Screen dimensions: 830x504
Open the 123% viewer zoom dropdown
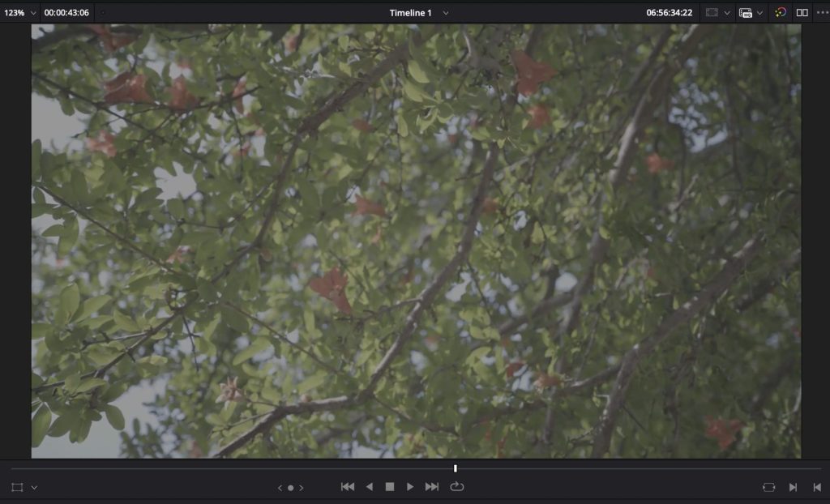click(20, 13)
